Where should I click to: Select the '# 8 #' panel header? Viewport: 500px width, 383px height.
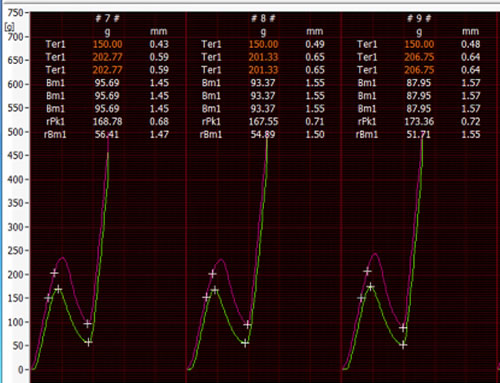263,18
